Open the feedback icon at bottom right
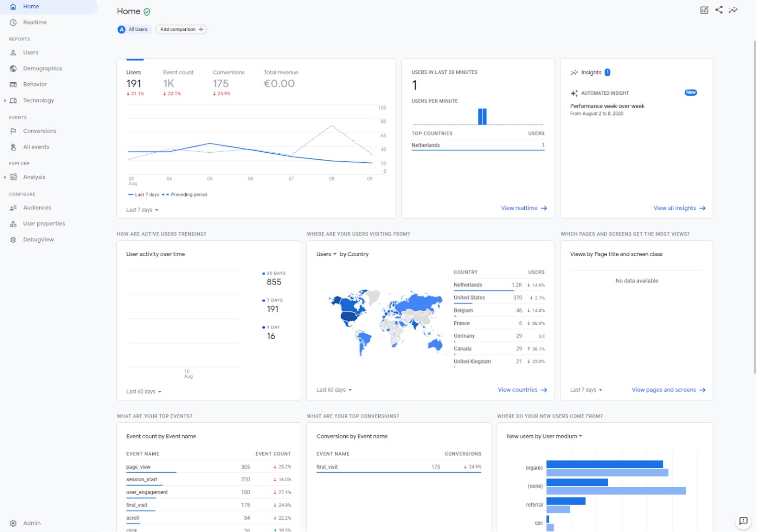Viewport: 757px width, 532px height. pyautogui.click(x=743, y=521)
